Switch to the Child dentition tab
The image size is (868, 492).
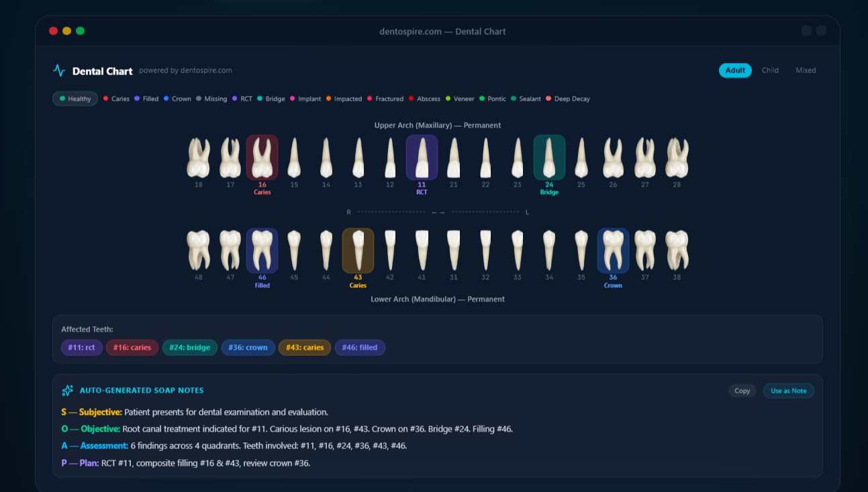pyautogui.click(x=770, y=70)
